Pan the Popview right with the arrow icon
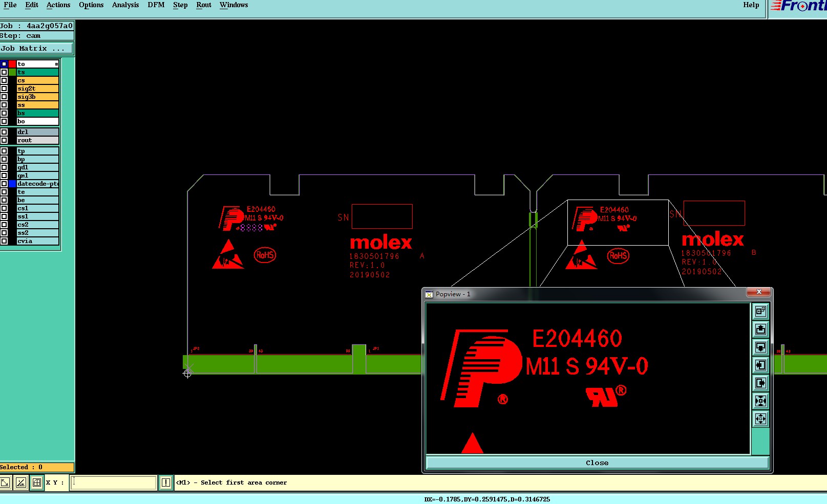This screenshot has height=504, width=827. pos(760,383)
